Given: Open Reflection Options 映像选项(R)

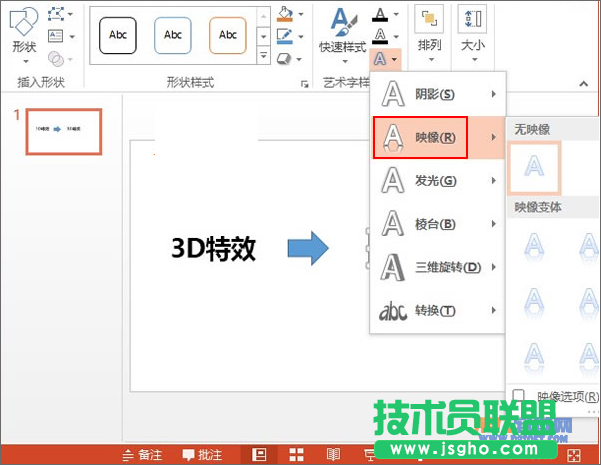Looking at the screenshot, I should (x=555, y=396).
